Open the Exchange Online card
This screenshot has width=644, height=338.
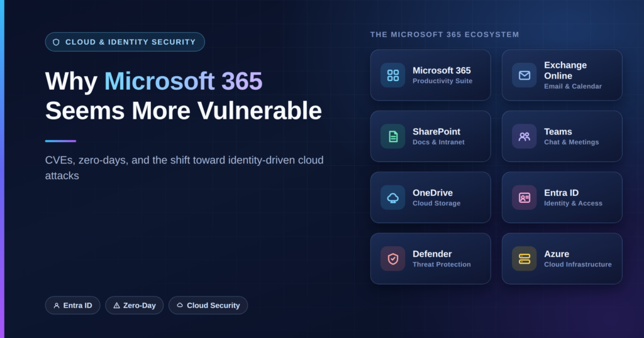pyautogui.click(x=562, y=75)
